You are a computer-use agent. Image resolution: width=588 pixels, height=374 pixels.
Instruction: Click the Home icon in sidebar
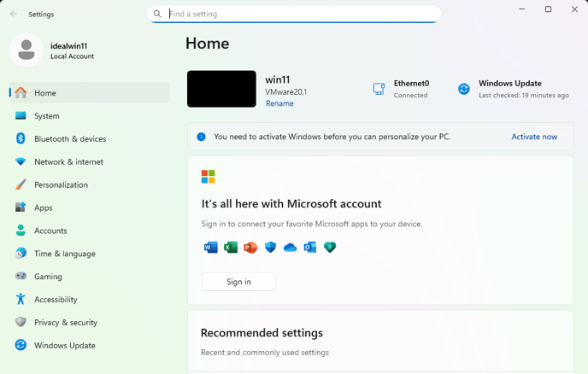[21, 92]
